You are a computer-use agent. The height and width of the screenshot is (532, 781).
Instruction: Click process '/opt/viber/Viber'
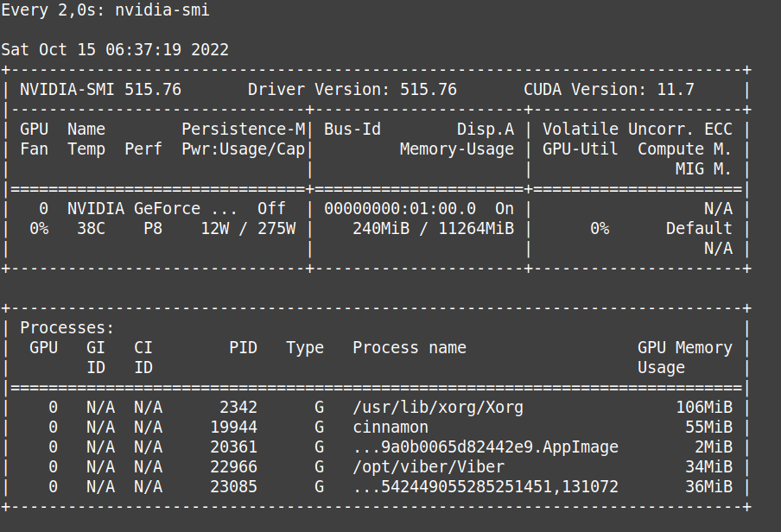(429, 467)
